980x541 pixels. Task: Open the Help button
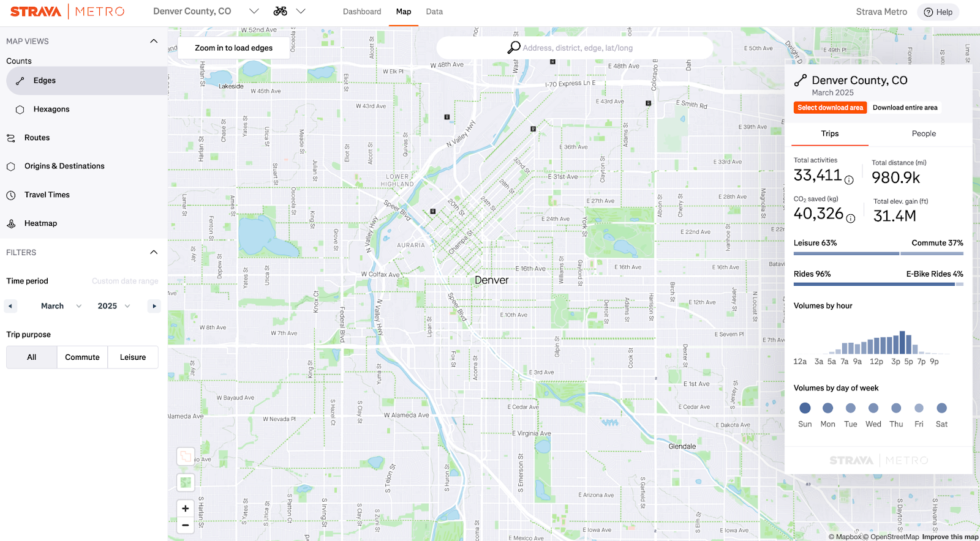pos(938,12)
